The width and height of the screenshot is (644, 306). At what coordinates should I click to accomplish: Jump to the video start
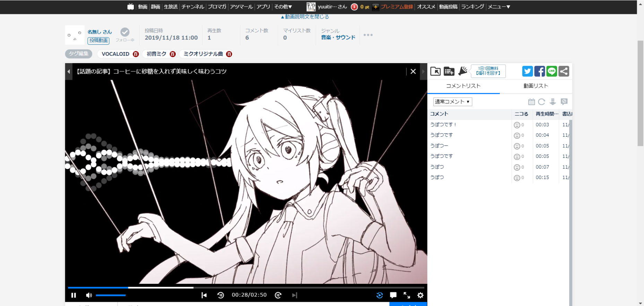point(204,295)
